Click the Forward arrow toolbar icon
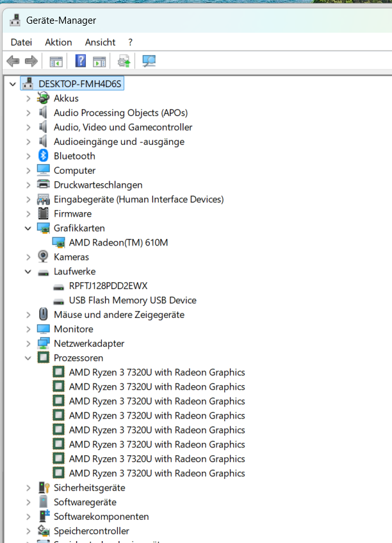The height and width of the screenshot is (543, 392). (31, 62)
